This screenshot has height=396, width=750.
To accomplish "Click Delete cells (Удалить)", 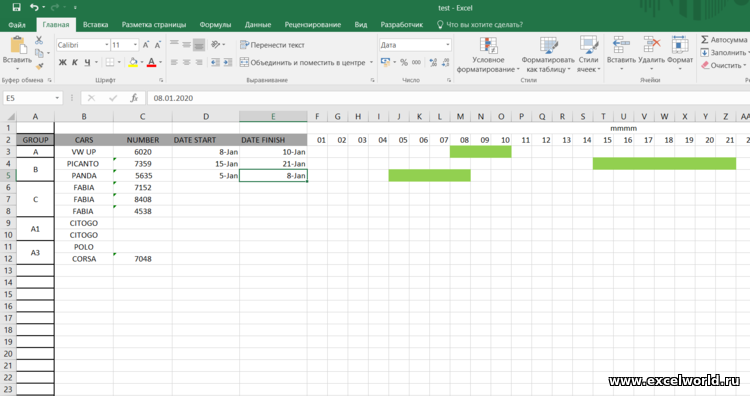I will tap(651, 53).
